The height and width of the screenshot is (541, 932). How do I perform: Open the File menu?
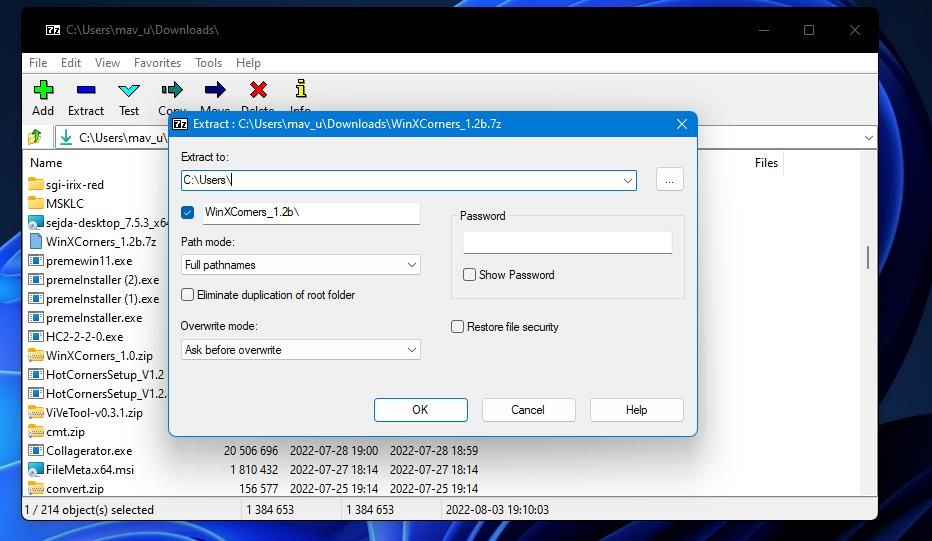pos(38,62)
